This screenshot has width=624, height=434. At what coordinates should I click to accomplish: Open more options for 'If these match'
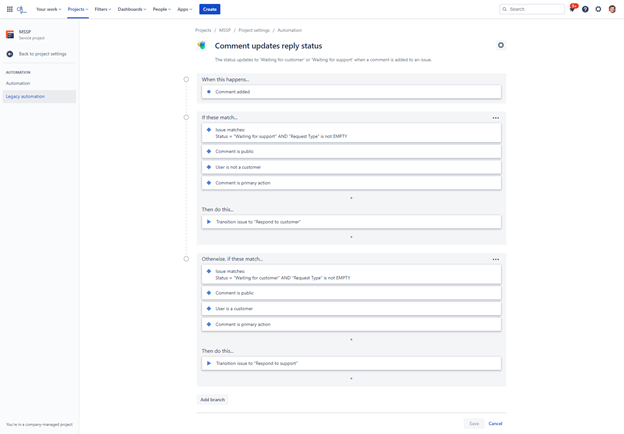point(495,118)
